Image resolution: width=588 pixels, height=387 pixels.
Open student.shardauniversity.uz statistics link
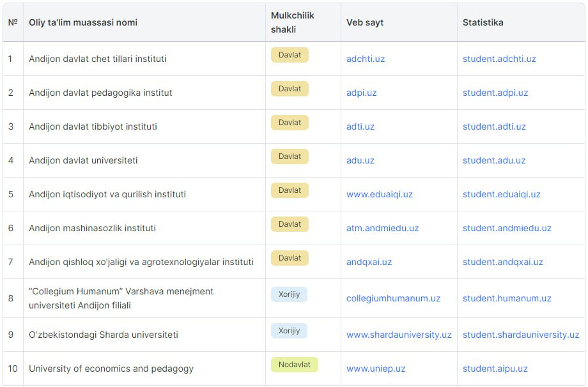520,335
